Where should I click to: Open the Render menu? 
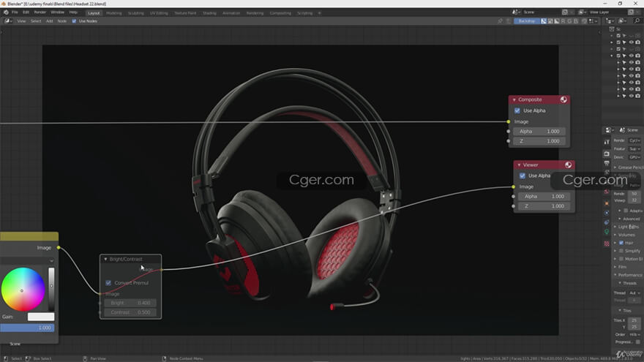point(40,12)
